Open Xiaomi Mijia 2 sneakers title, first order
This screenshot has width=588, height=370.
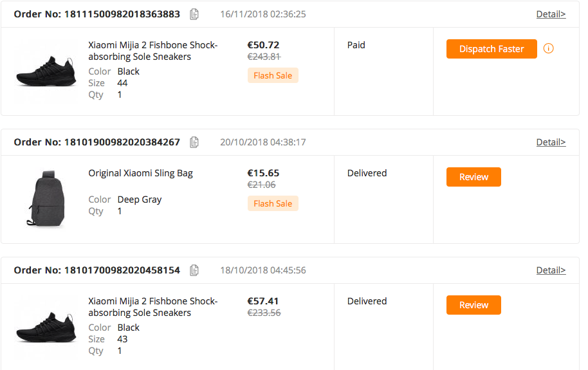point(153,51)
